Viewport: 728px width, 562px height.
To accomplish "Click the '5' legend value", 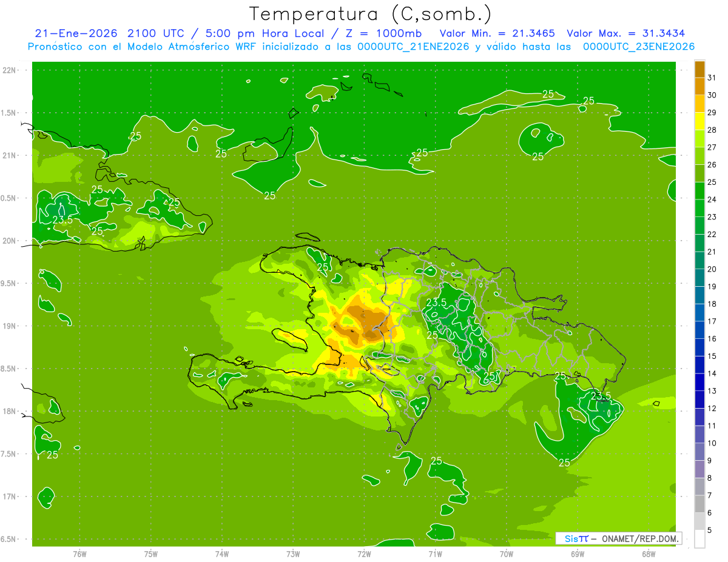I will tap(709, 530).
